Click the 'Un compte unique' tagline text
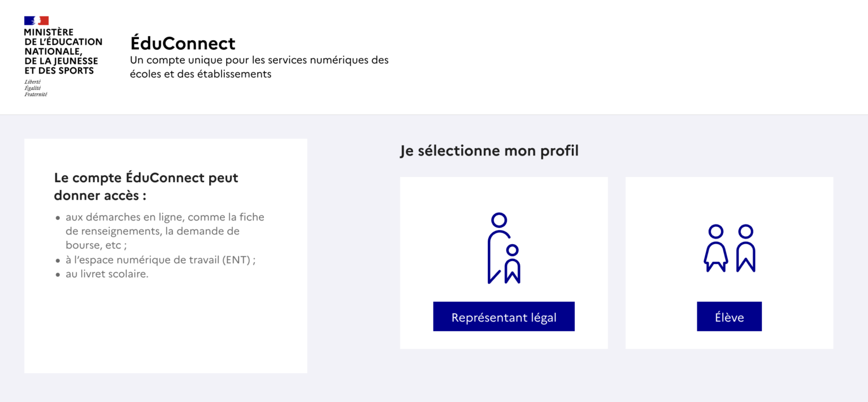Image resolution: width=868 pixels, height=402 pixels. (259, 67)
